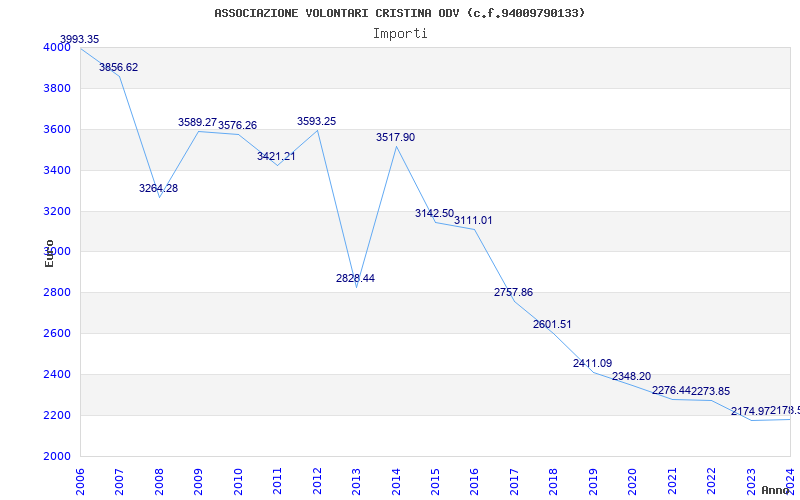The image size is (800, 500).
Task: Select data label 3264.28
Action: point(158,188)
